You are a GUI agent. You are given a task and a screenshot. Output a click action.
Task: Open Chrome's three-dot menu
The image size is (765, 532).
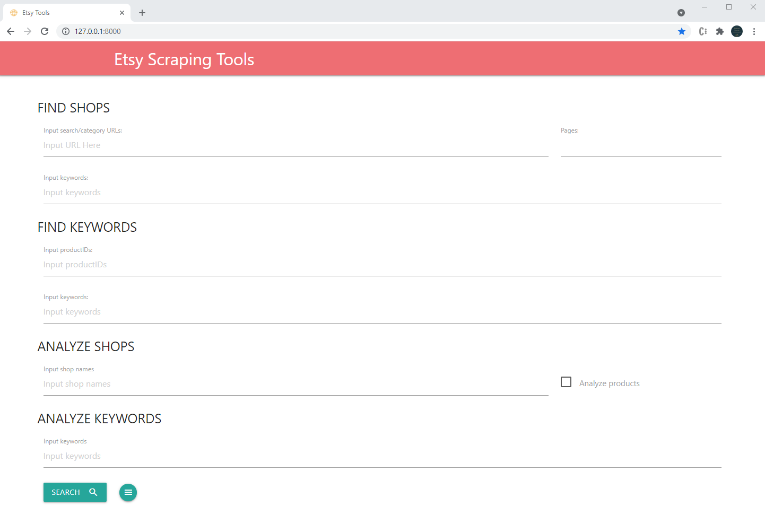[754, 31]
